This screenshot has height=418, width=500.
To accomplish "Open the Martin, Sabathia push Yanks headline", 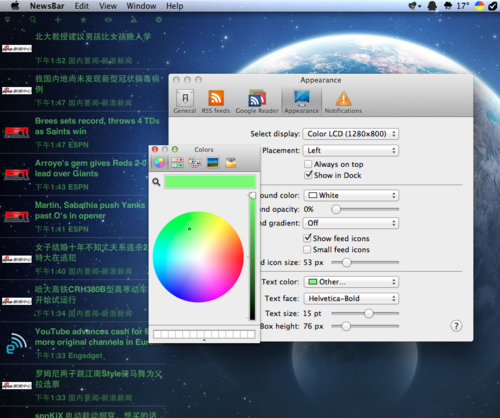I will click(x=90, y=210).
